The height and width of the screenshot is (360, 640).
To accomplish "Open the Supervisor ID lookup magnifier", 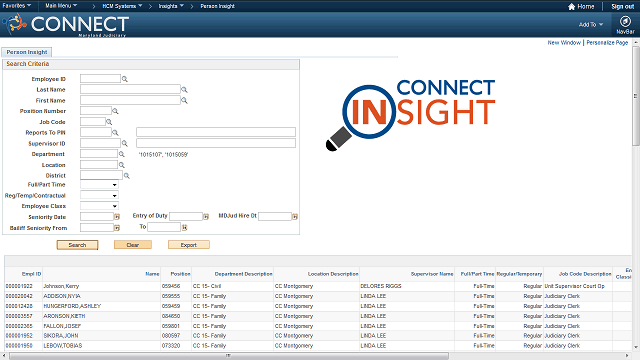I will click(124, 143).
